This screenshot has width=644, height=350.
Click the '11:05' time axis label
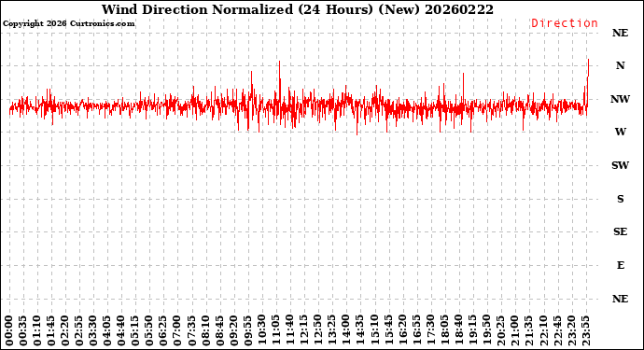(276, 330)
